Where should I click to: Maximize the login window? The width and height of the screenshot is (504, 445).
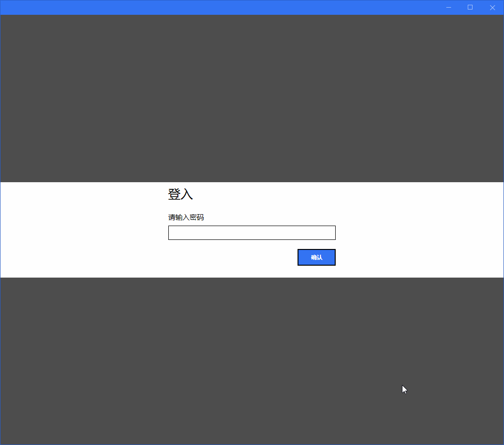tap(470, 8)
